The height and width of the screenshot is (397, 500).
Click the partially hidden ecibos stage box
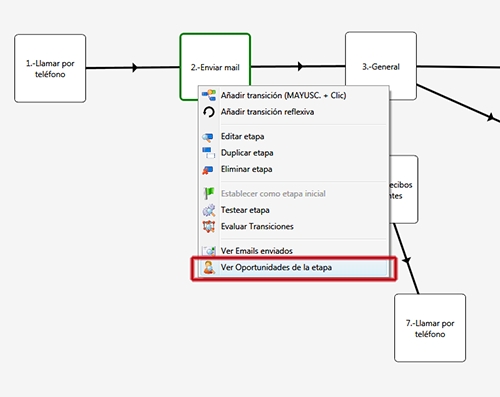click(x=404, y=189)
